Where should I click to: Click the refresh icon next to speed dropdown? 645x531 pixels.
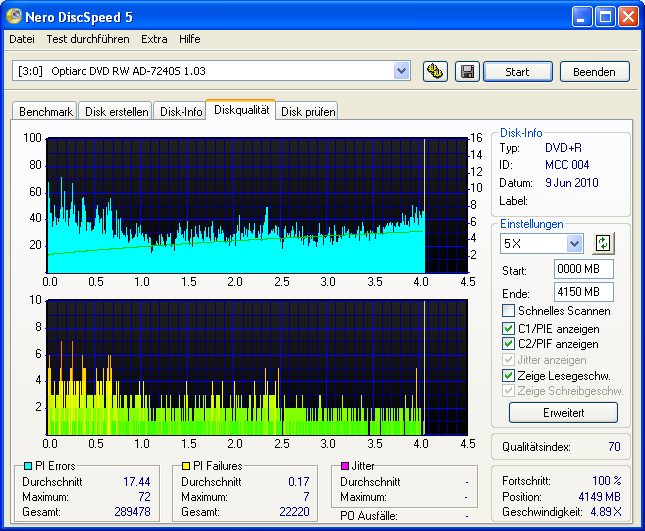pyautogui.click(x=603, y=243)
